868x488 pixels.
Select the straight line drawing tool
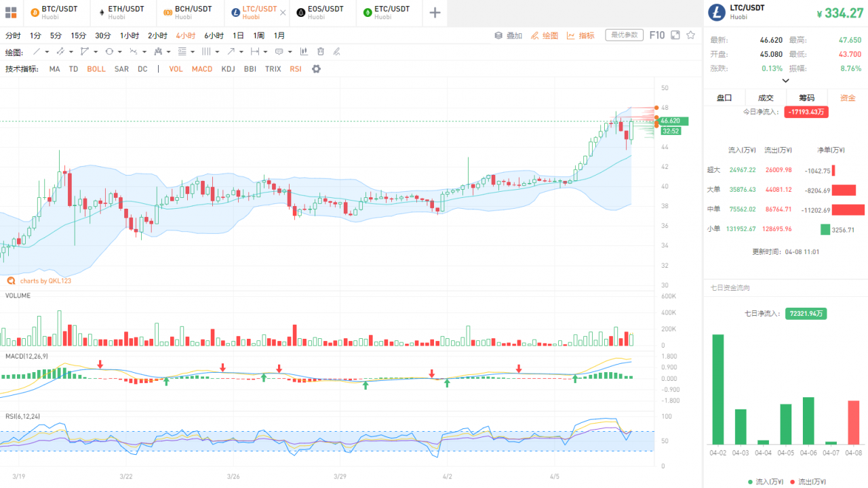(37, 52)
